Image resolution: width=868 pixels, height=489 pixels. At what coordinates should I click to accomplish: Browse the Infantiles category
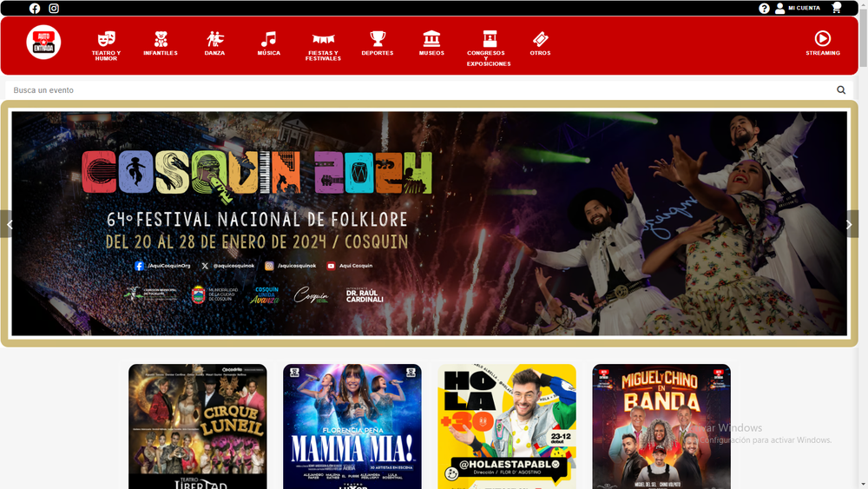point(161,43)
